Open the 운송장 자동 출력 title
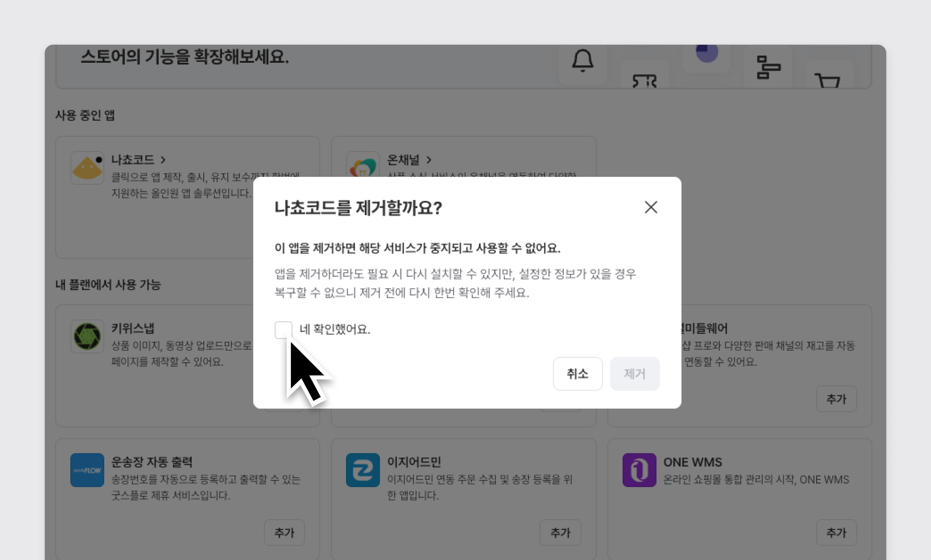The image size is (931, 560). (x=152, y=462)
